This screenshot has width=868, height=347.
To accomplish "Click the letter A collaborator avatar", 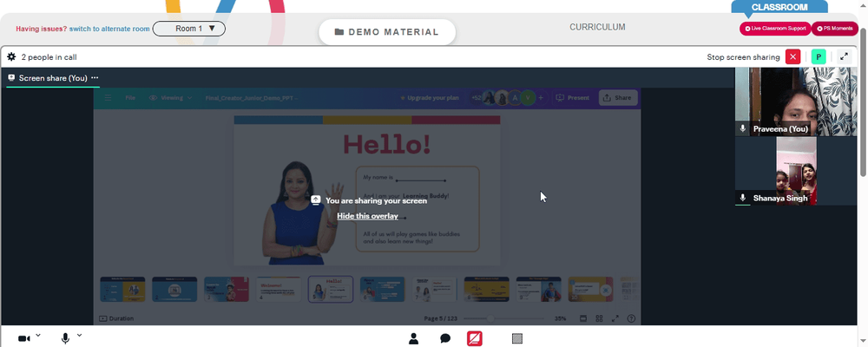I will pos(516,98).
